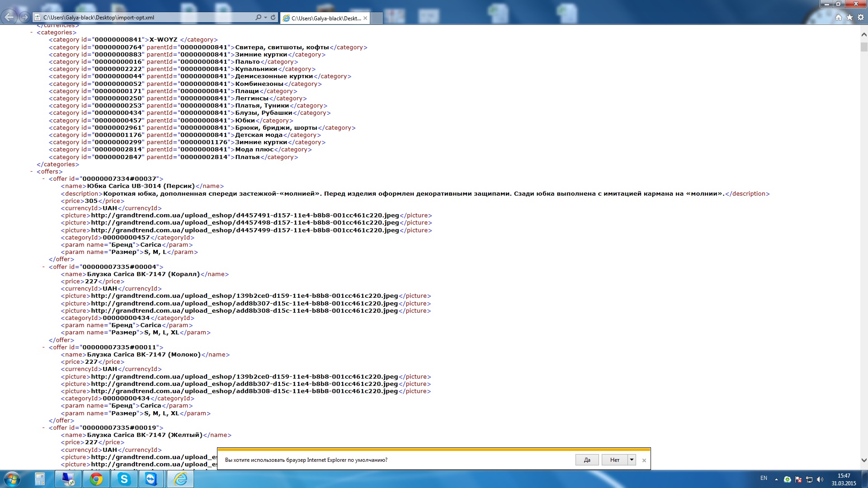Click the green cloud clock tray icon
This screenshot has width=868, height=488.
pyautogui.click(x=788, y=479)
